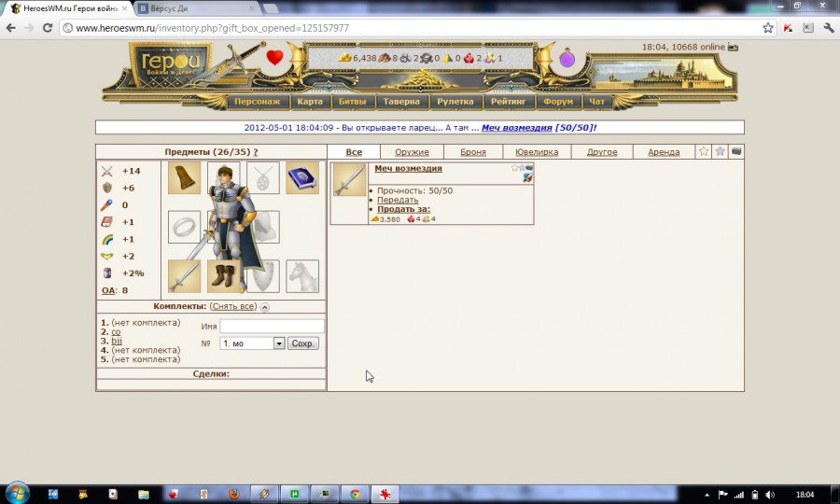840x504 pixels.
Task: Switch to the Аренда tab
Action: tap(664, 152)
